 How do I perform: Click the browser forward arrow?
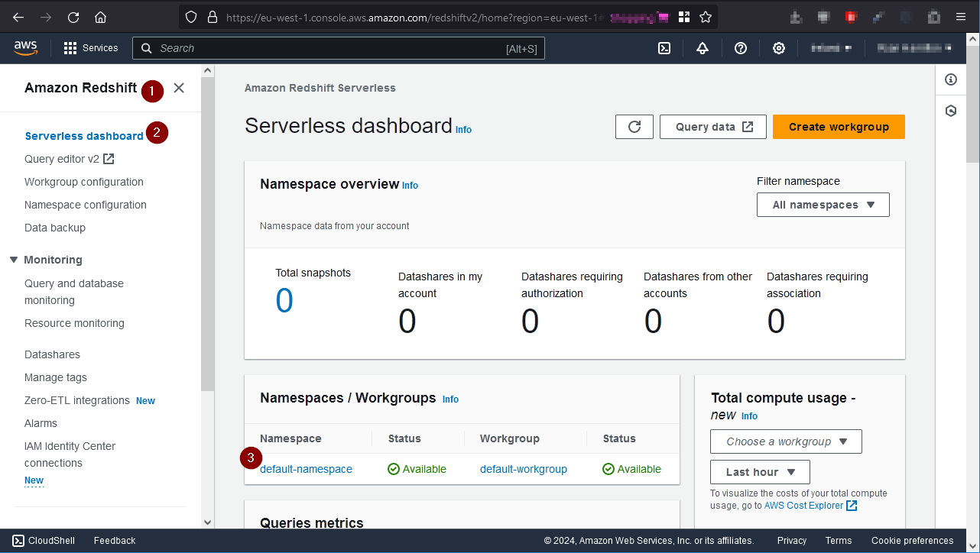tap(46, 17)
